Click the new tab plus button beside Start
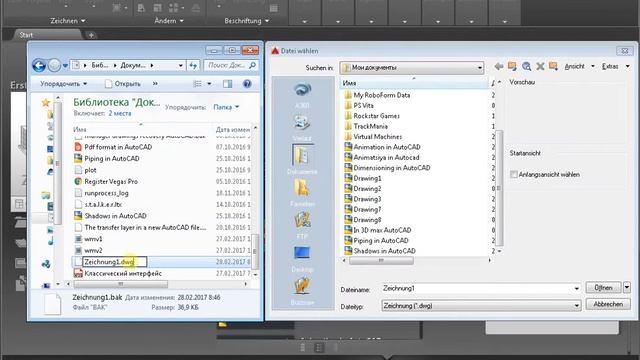 (91, 35)
